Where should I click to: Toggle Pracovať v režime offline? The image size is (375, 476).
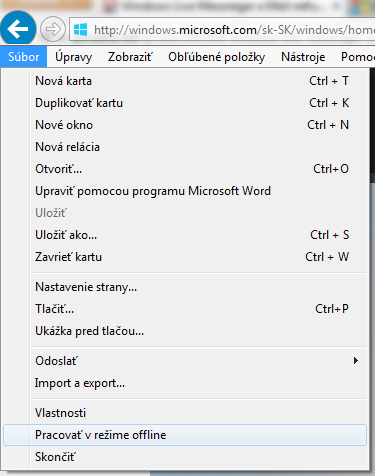[185, 435]
